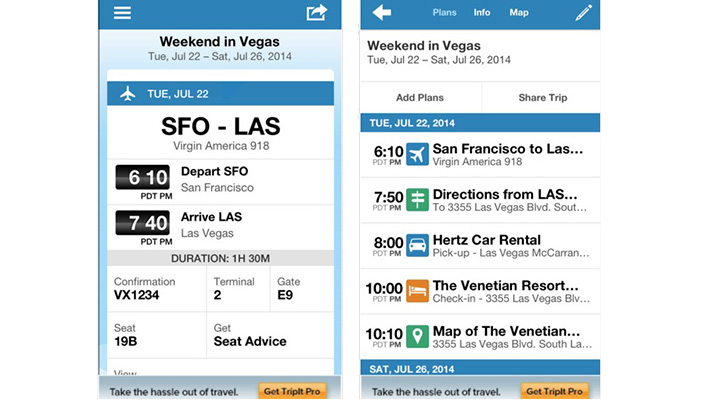Tap the Add Plans button

420,98
